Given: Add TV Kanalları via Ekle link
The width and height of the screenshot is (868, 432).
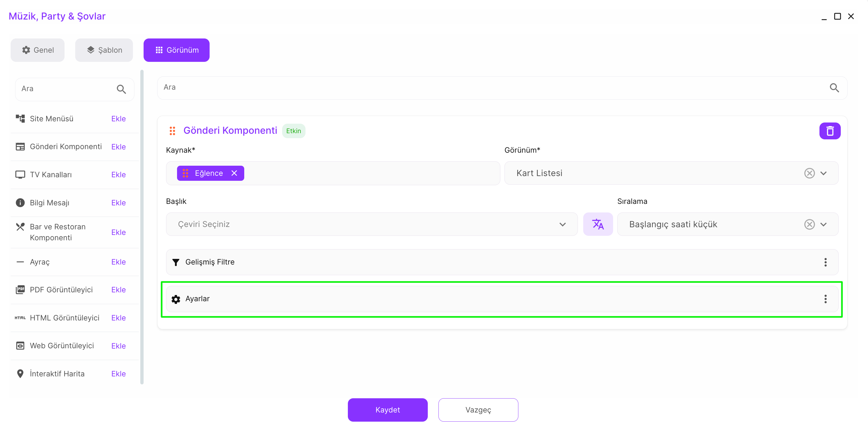Looking at the screenshot, I should pos(118,175).
